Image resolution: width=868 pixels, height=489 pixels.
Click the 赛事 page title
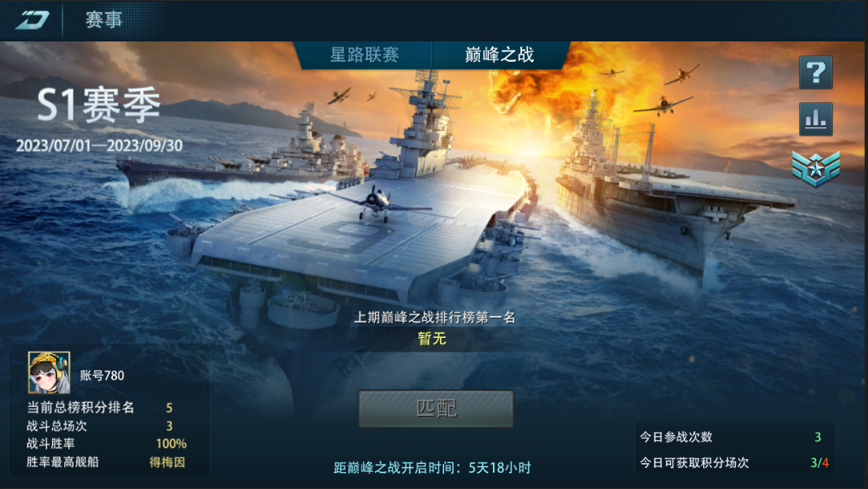coord(103,20)
